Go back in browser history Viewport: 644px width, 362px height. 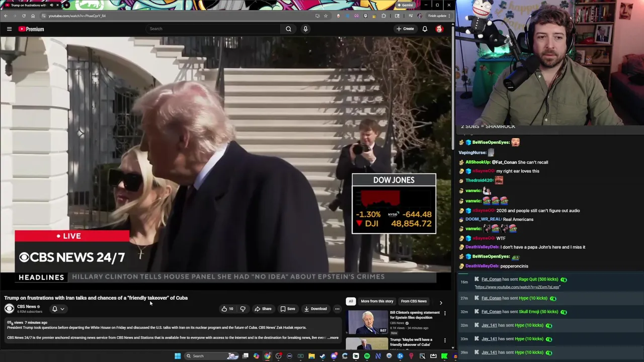[x=6, y=16]
